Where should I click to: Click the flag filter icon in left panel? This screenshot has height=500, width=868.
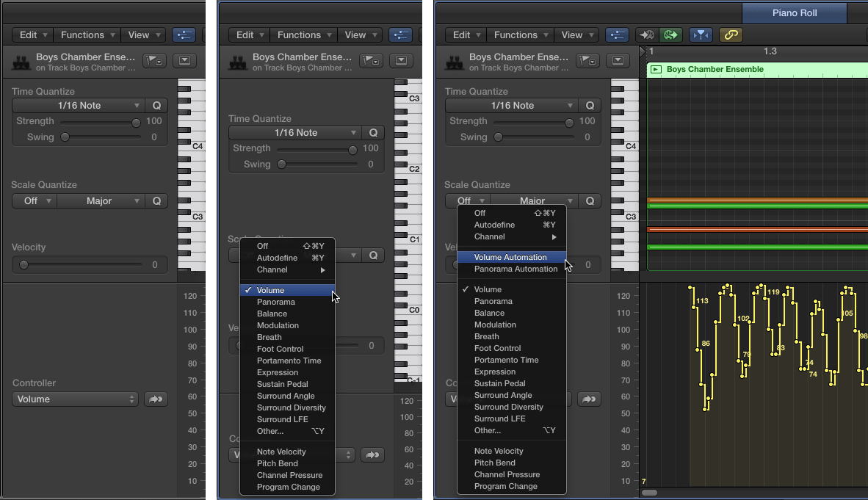[x=154, y=60]
